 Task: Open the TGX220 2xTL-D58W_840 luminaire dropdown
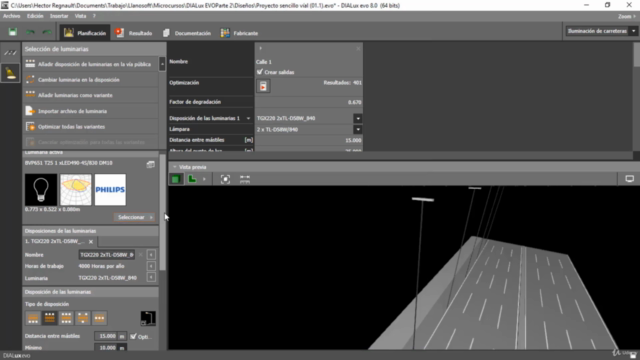pos(358,118)
